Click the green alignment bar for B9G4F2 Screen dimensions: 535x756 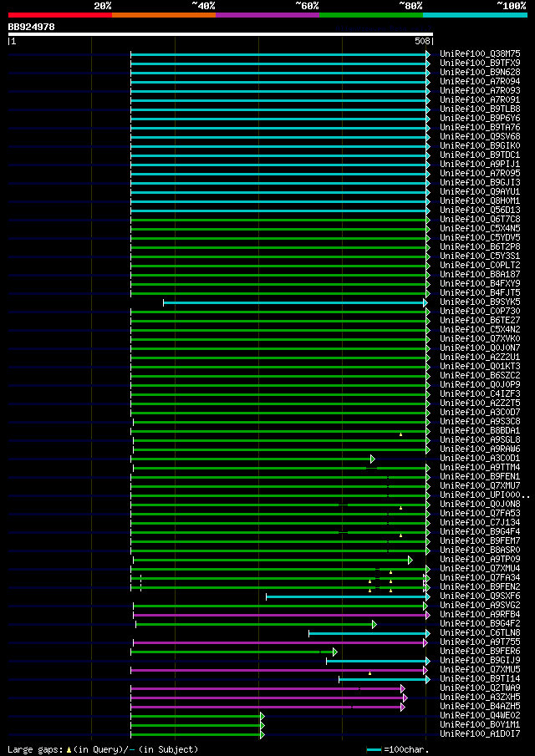pyautogui.click(x=256, y=624)
